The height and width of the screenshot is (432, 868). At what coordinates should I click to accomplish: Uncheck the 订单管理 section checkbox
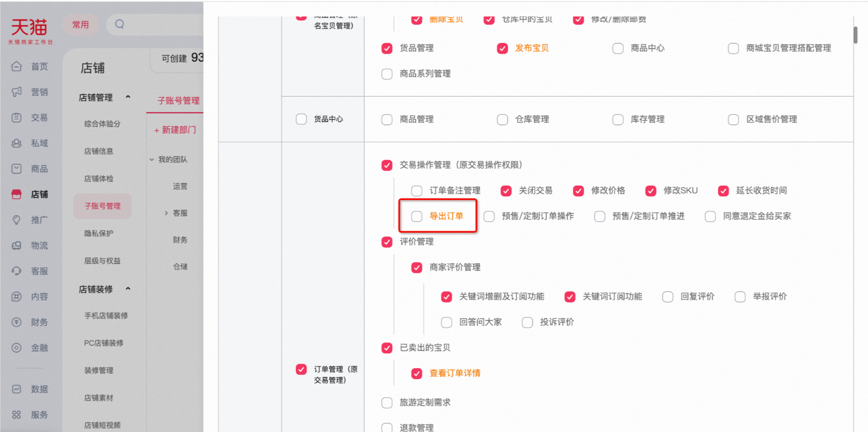(301, 369)
